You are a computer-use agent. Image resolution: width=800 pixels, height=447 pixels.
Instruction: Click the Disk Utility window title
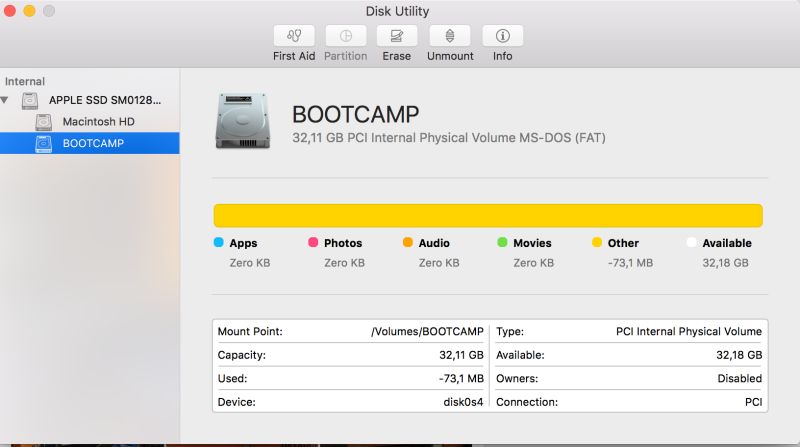click(397, 11)
